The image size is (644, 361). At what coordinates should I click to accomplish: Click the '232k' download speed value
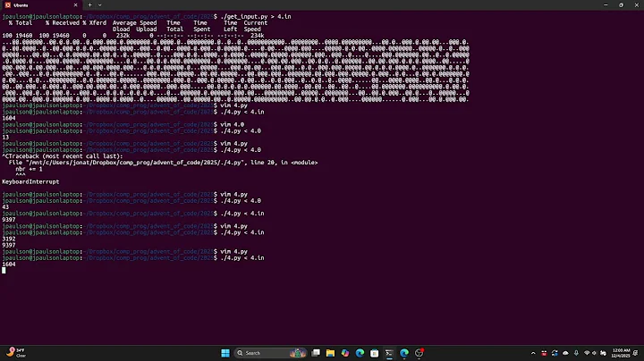pyautogui.click(x=123, y=36)
